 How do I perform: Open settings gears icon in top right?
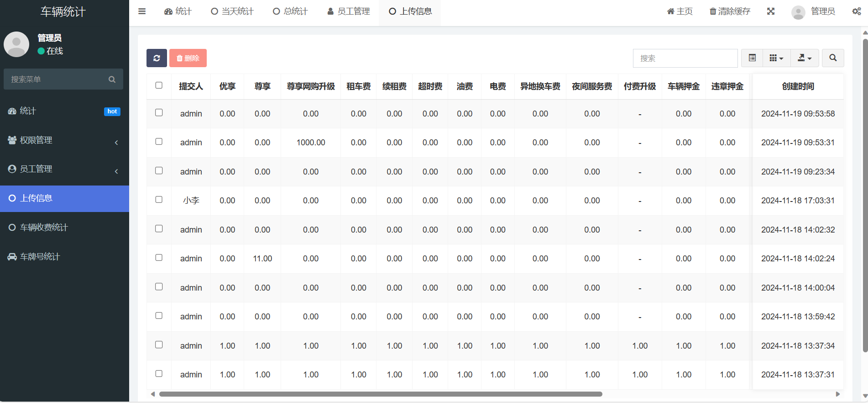pos(857,11)
